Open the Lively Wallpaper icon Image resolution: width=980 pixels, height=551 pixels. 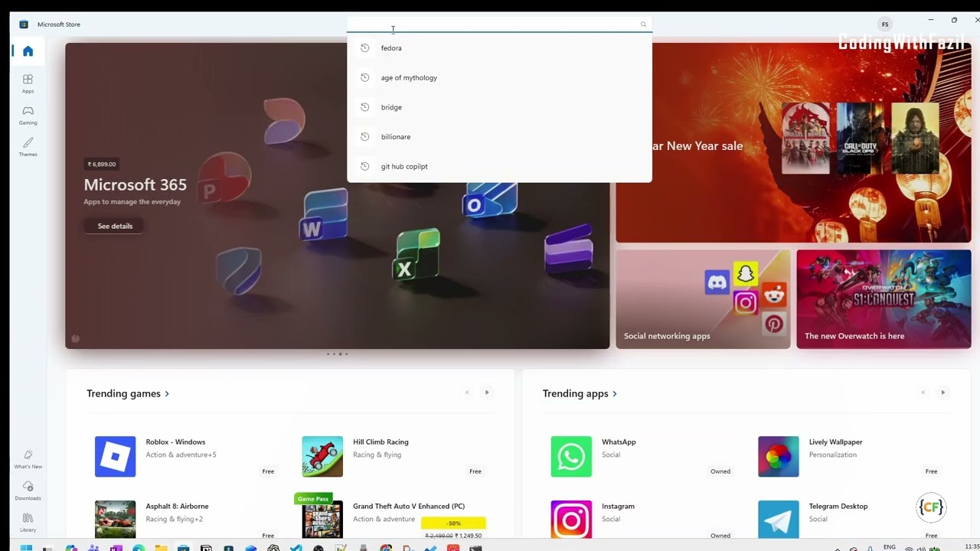pyautogui.click(x=779, y=457)
